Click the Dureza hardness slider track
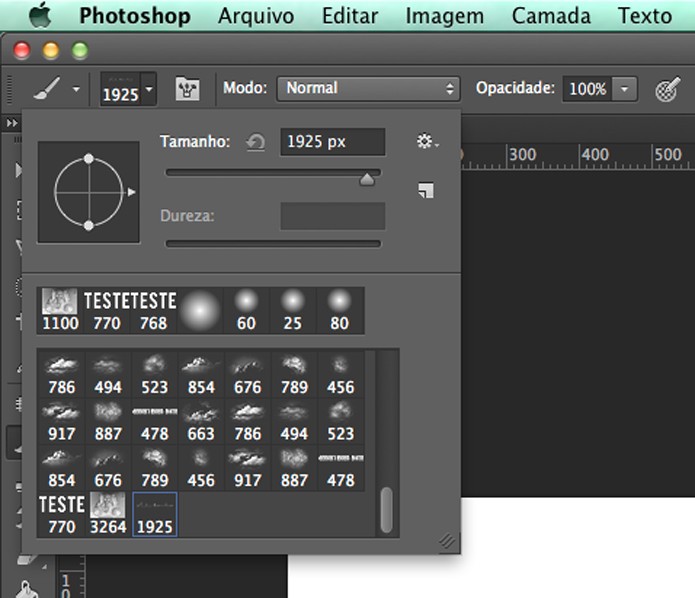 point(273,243)
